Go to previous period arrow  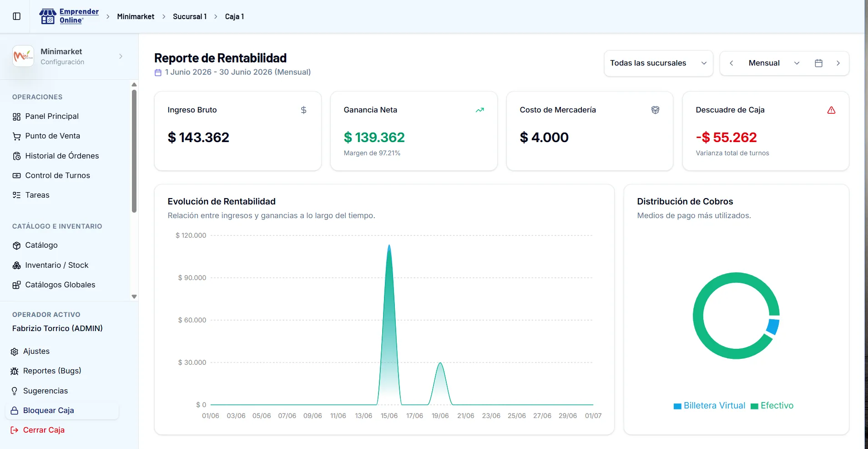[x=732, y=63]
